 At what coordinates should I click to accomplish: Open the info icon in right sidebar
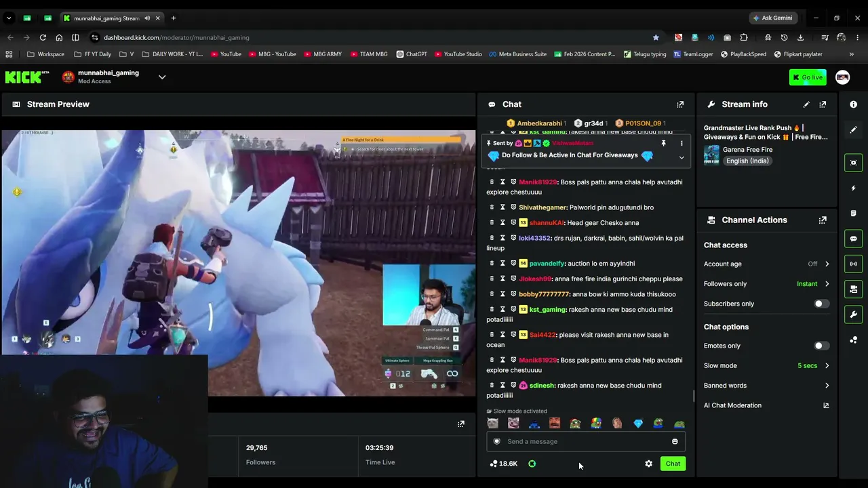pos(853,104)
